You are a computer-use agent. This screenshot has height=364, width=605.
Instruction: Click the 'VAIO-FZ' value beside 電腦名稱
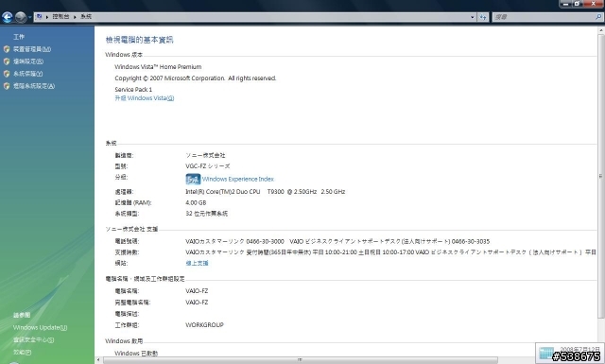tap(197, 291)
